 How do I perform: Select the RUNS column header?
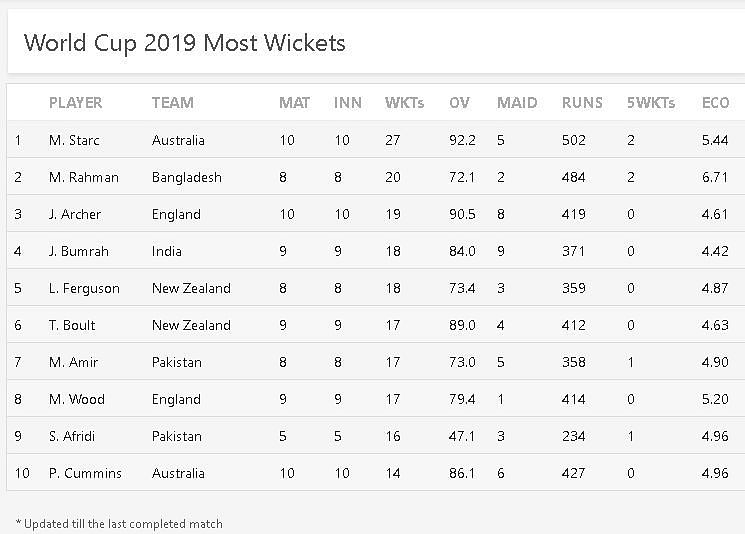click(582, 103)
